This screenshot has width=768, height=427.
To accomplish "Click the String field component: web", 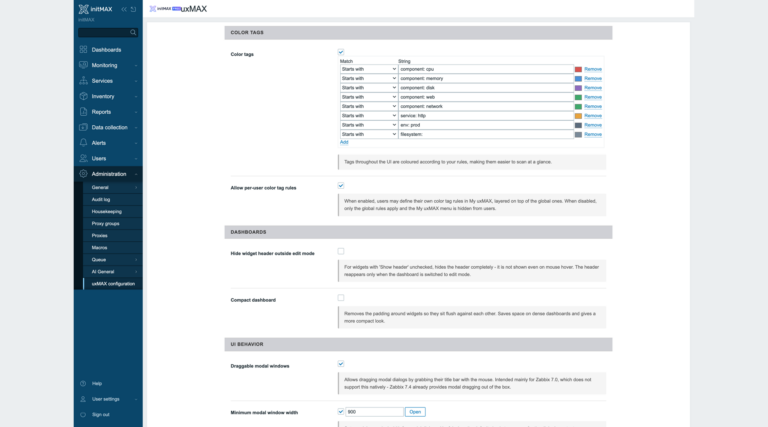I will (486, 97).
